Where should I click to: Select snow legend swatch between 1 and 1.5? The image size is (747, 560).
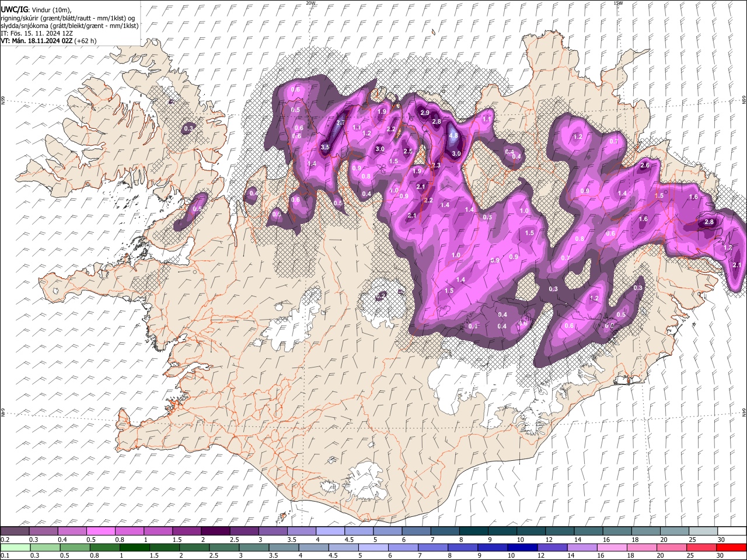pyautogui.click(x=158, y=531)
